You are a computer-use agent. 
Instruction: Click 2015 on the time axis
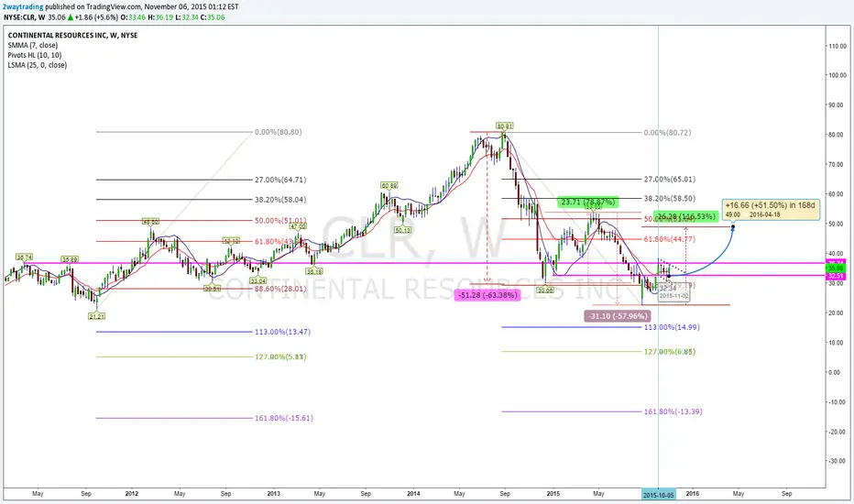[x=553, y=494]
